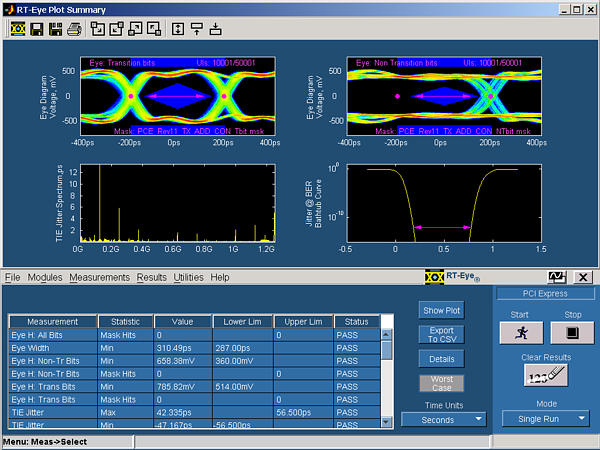The height and width of the screenshot is (450, 600).
Task: Click the 310.49ps value cell
Action: tap(183, 348)
